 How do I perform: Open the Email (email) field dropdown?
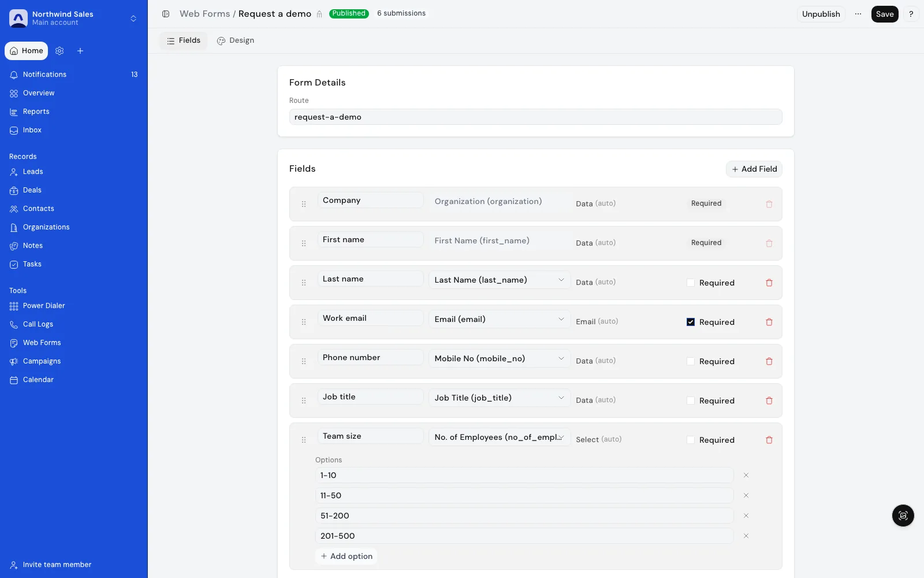pyautogui.click(x=500, y=319)
